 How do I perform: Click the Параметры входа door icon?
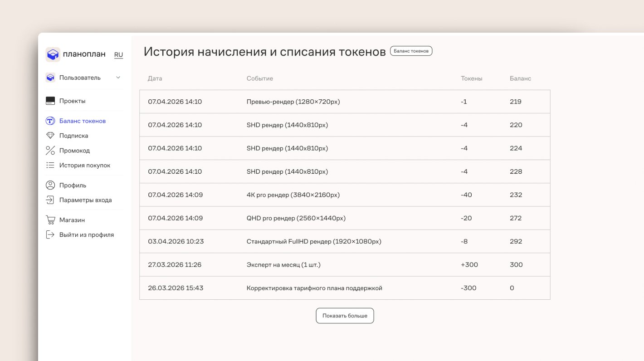[50, 200]
